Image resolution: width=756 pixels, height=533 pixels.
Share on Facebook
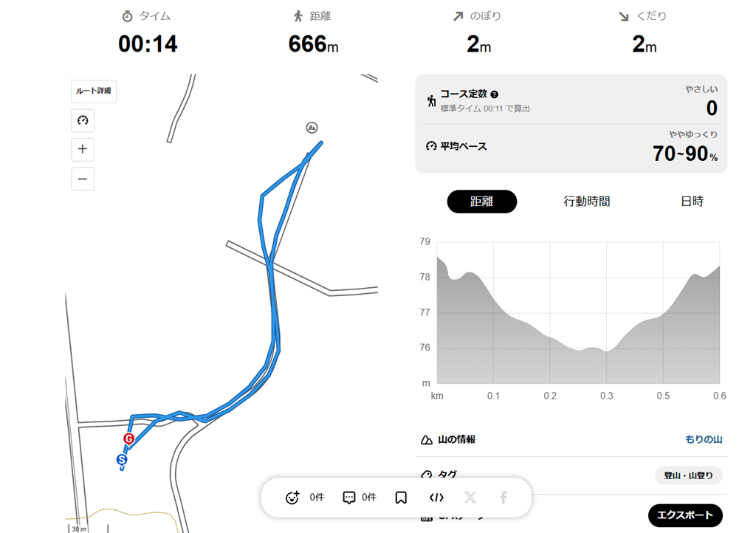(x=504, y=498)
